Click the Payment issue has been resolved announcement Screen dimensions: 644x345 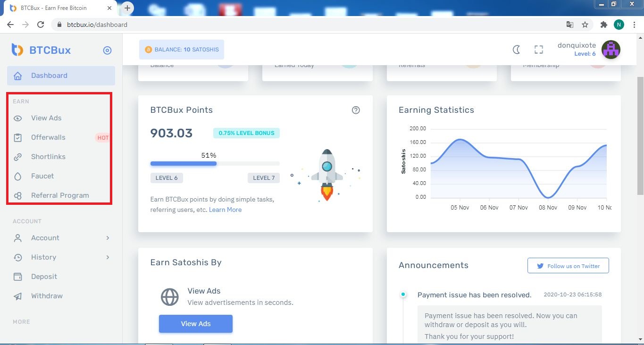[475, 295]
